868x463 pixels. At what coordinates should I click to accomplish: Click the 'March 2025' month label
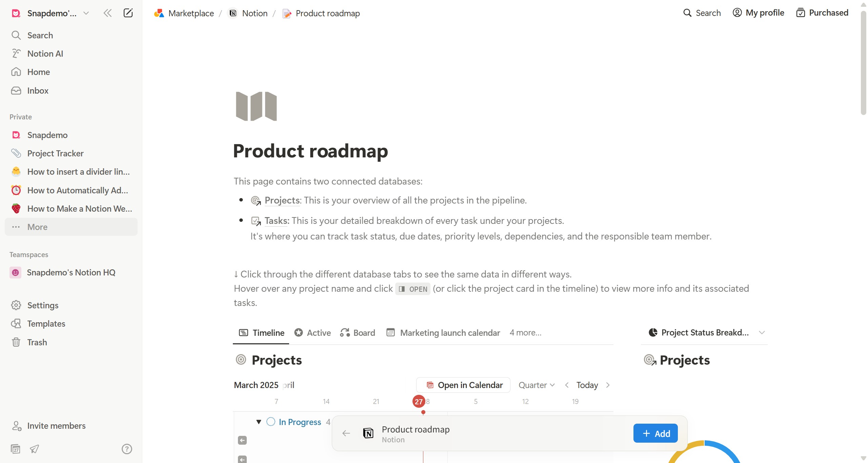(x=256, y=385)
